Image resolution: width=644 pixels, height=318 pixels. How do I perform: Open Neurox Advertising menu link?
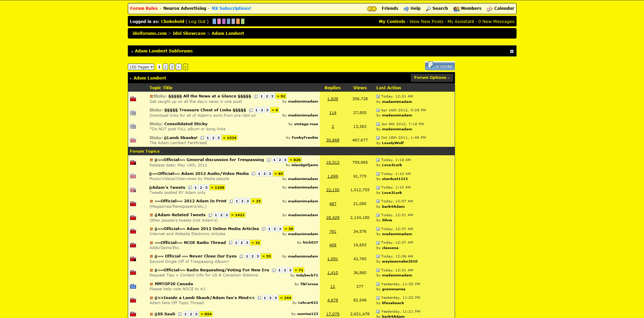185,8
